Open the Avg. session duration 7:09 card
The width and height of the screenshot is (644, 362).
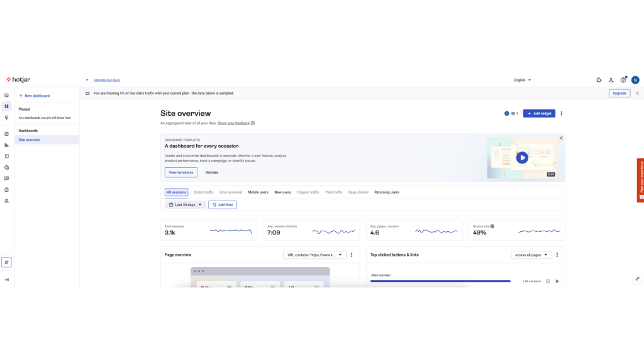(311, 230)
